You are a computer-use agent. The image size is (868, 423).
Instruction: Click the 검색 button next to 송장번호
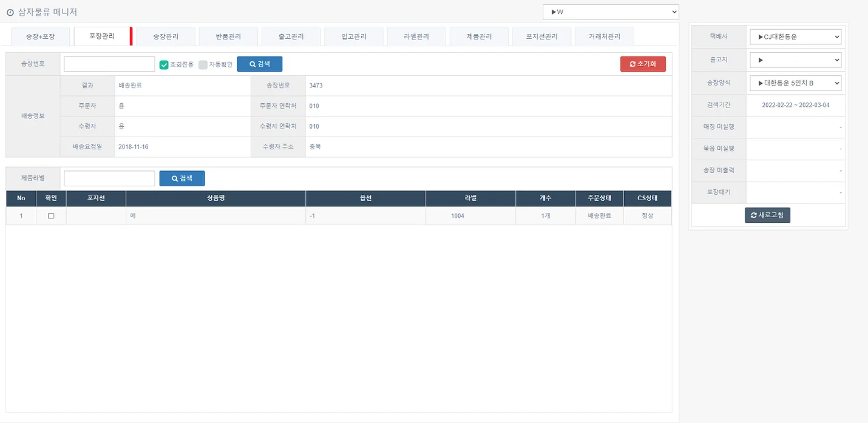pyautogui.click(x=259, y=64)
